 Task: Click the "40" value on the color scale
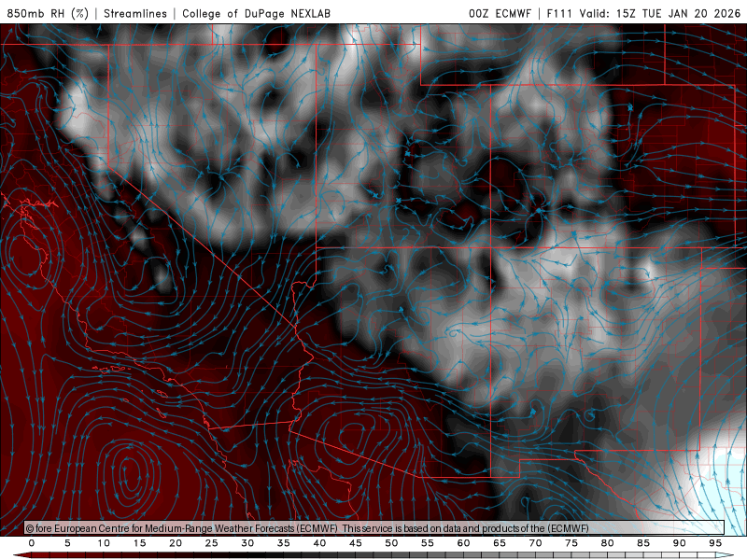tap(319, 543)
